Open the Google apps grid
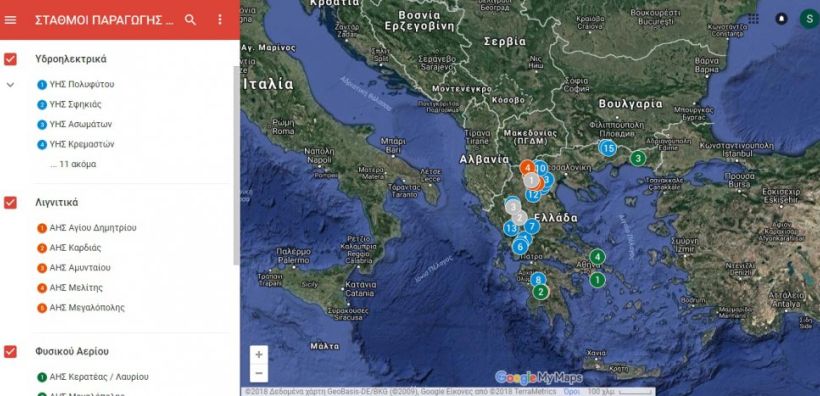The width and height of the screenshot is (820, 396). (753, 18)
